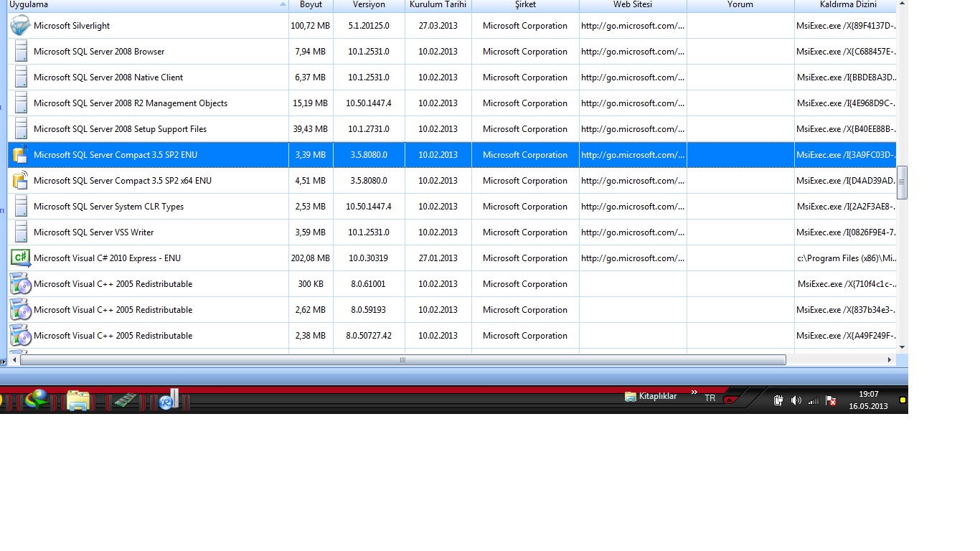Click the TR language indicator on the taskbar

(710, 398)
